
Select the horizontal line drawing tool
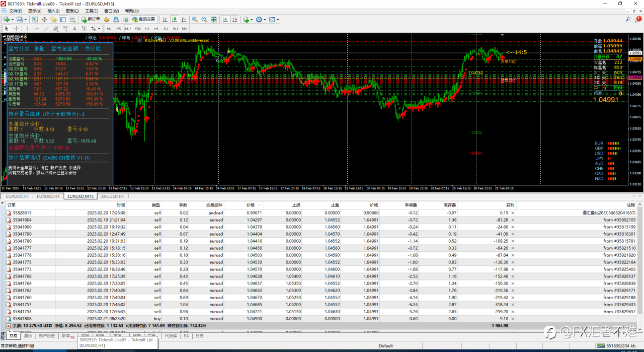pyautogui.click(x=37, y=29)
